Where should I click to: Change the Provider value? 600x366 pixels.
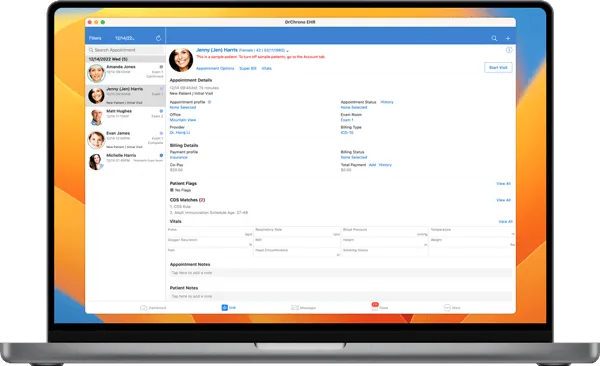(179, 132)
